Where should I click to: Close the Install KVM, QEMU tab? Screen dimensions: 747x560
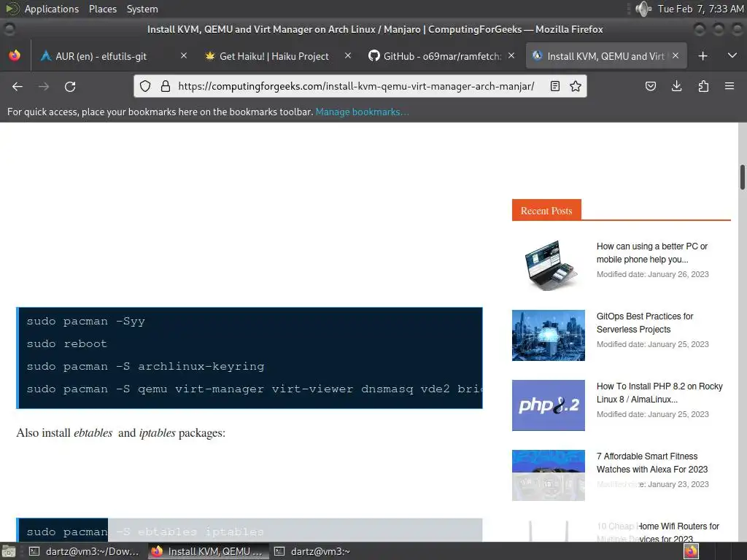(676, 55)
